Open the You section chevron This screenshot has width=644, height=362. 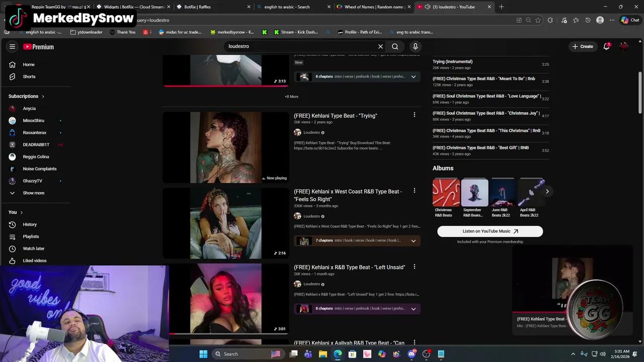click(x=21, y=212)
